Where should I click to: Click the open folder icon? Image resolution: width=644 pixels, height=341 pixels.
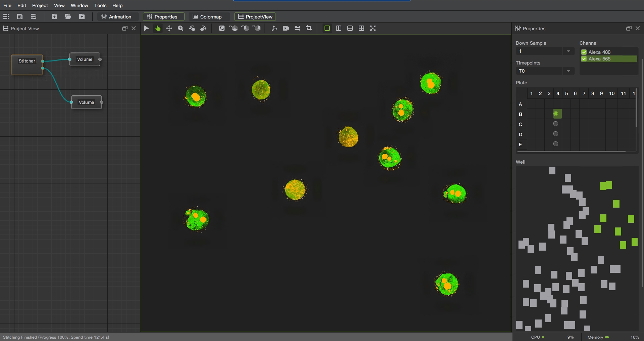(68, 16)
